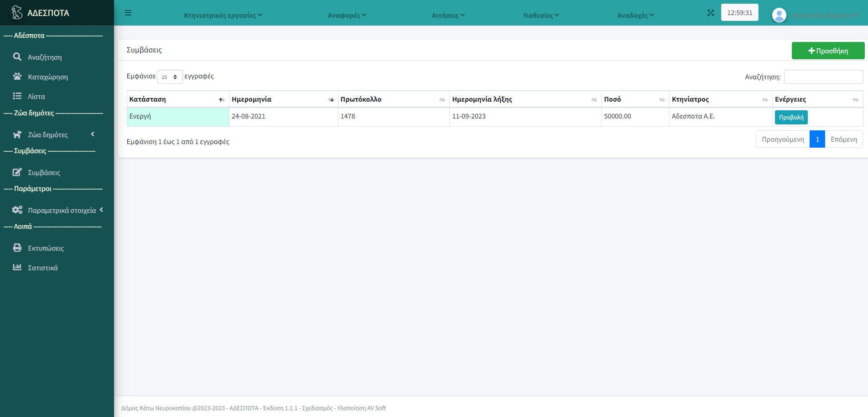868x417 pixels.
Task: Select page 1 in pagination
Action: tap(817, 139)
